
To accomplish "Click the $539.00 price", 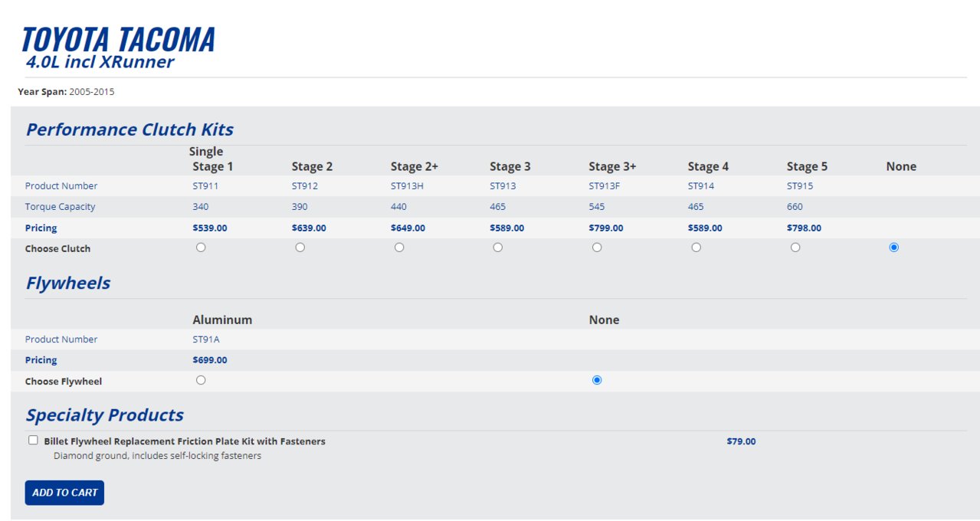I will pyautogui.click(x=210, y=228).
